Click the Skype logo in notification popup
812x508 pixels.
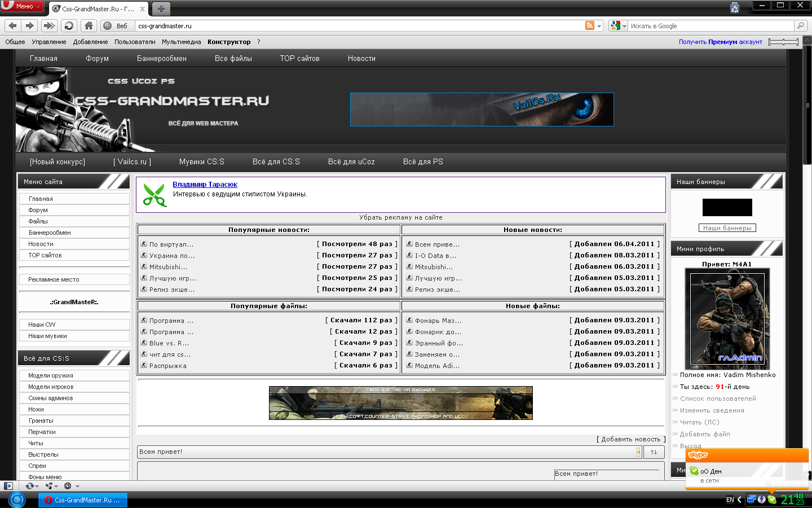(x=698, y=455)
